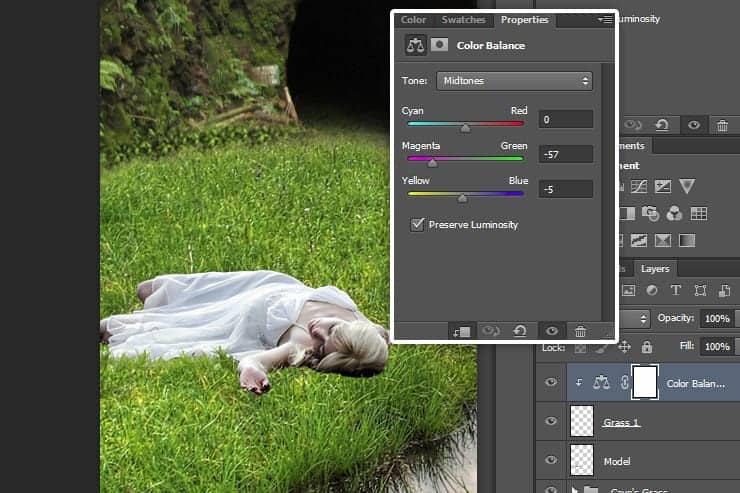Toggle eye icon in background panel under Luminosity
Image resolution: width=740 pixels, height=493 pixels.
click(x=693, y=125)
